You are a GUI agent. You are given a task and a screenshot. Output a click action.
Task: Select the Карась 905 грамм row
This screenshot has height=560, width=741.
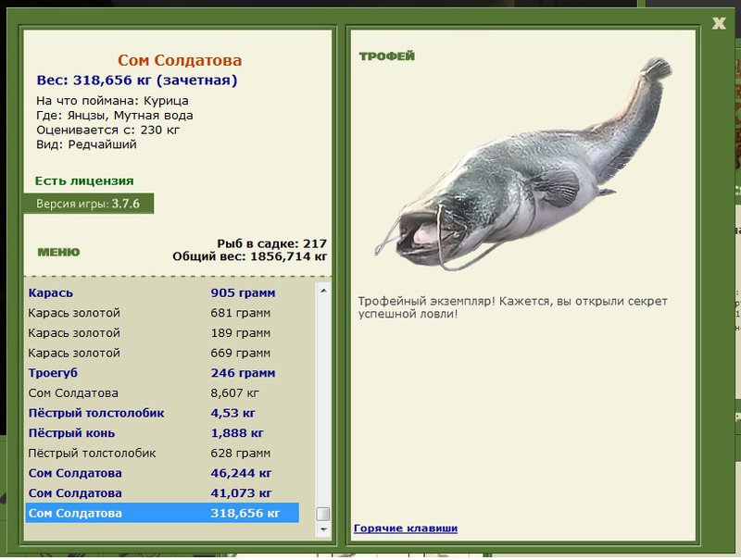tap(162, 292)
